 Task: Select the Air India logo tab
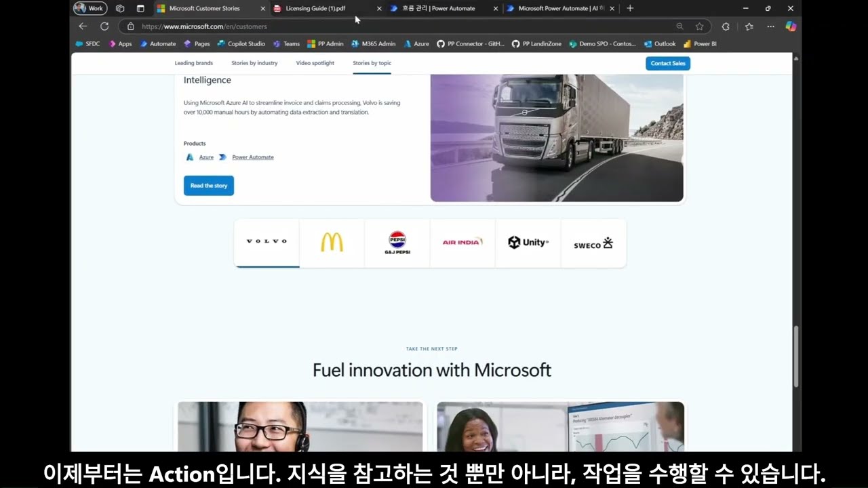coord(462,243)
